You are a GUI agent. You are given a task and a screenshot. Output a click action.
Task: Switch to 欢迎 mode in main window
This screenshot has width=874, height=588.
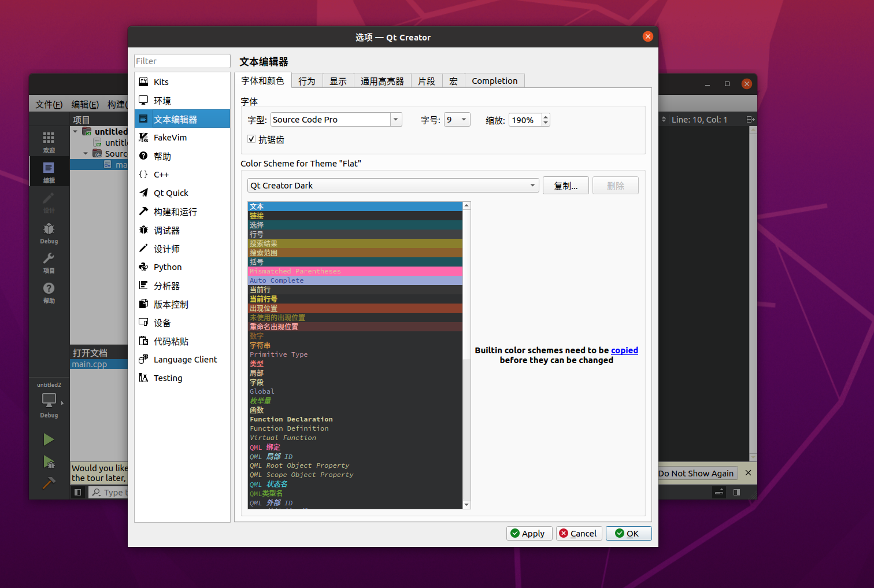(49, 142)
